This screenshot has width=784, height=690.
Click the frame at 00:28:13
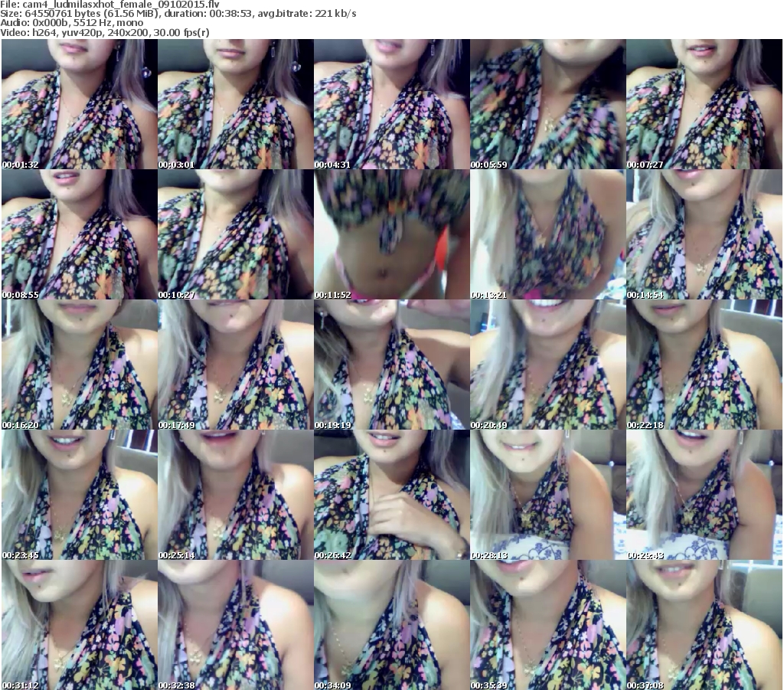point(548,495)
